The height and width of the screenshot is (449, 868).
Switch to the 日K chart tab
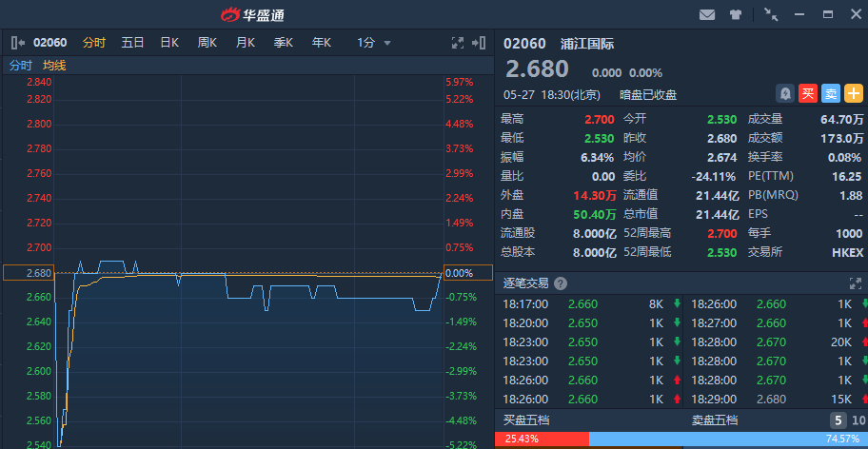pyautogui.click(x=169, y=43)
